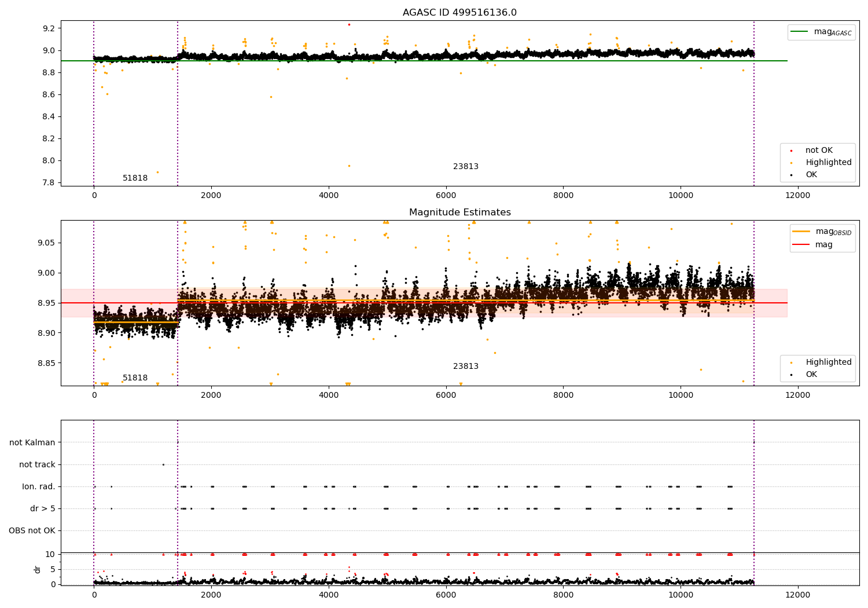This screenshot has width=868, height=608.
Task: Click the red not-OK outlier point near 9.2
Action: pyautogui.click(x=349, y=24)
